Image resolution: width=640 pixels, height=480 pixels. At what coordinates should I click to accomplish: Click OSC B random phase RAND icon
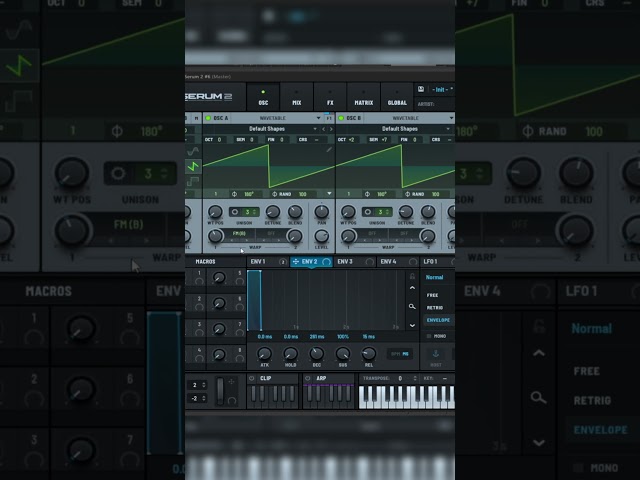(407, 194)
